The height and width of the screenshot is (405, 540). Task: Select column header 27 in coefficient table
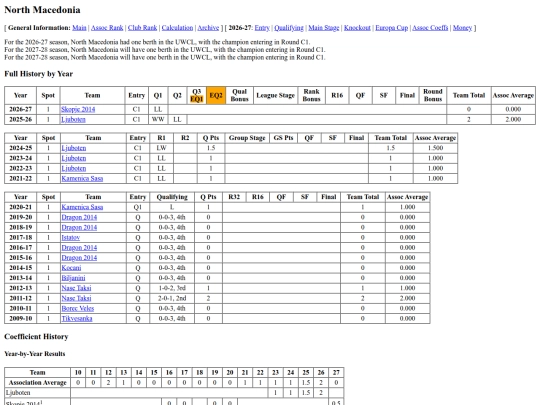click(336, 372)
